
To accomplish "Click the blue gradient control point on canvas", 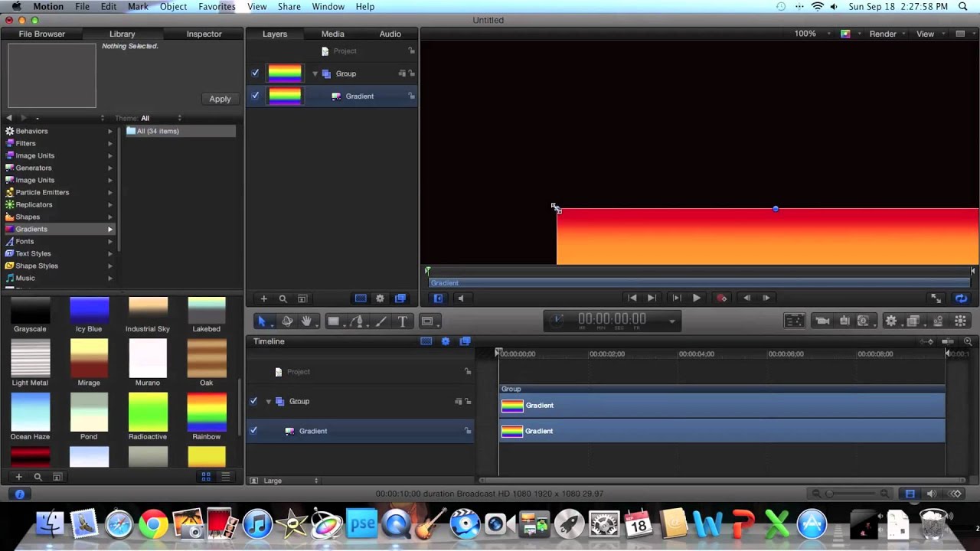I will coord(776,209).
